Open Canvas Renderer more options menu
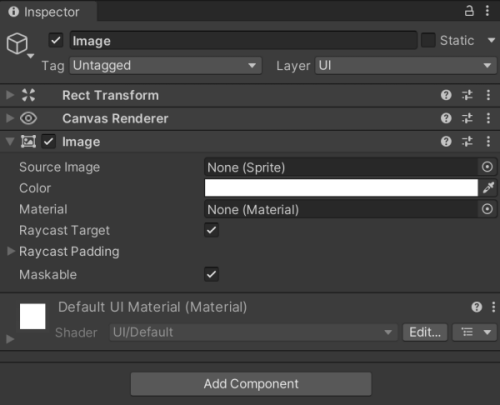The width and height of the screenshot is (500, 405). 488,118
